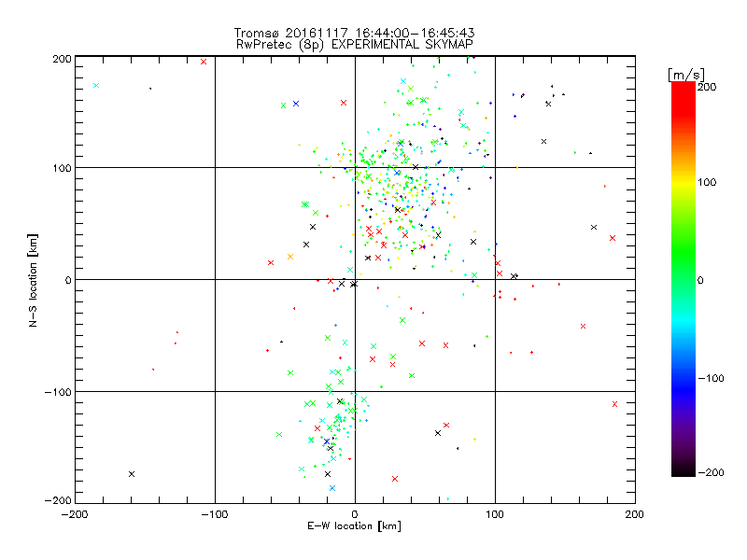Click the colorbar tick label "-200" at bottom

pyautogui.click(x=711, y=473)
